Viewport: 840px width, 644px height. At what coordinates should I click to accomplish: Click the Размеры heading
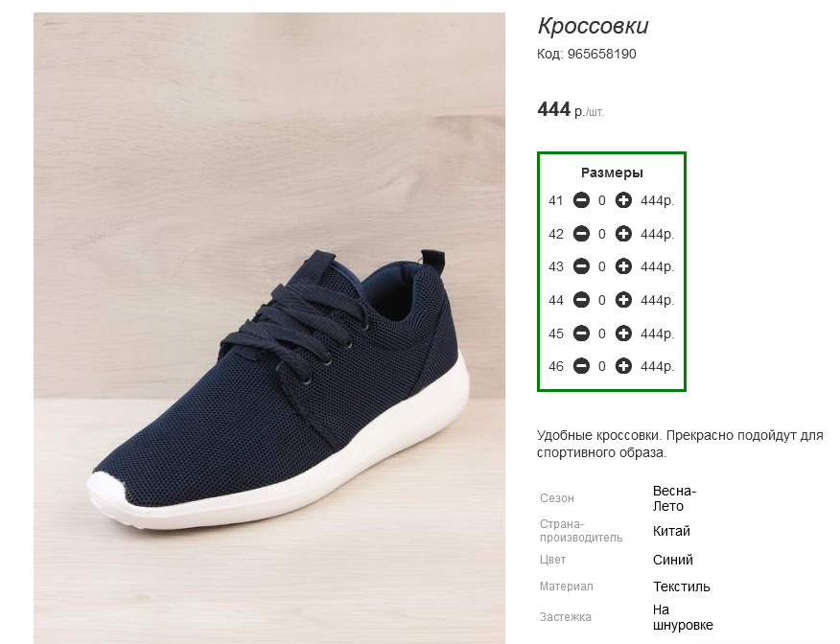tap(612, 172)
